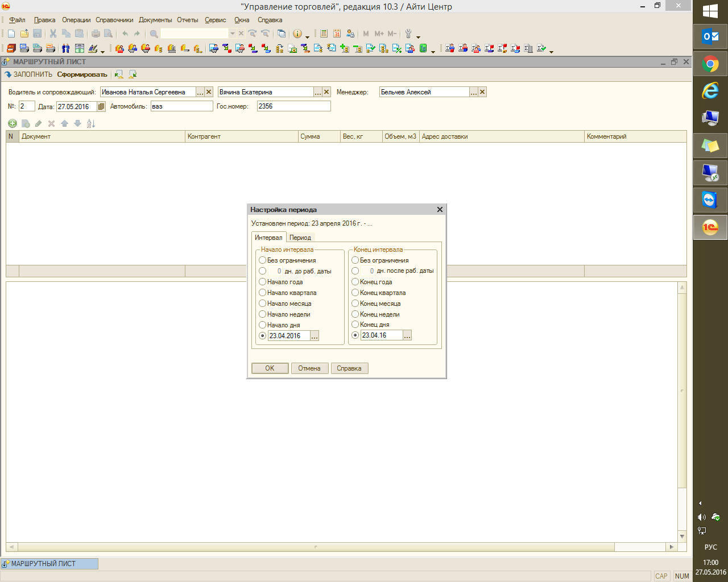Click the Автомобиль input field
Screen dimensions: 728x582
coord(181,106)
